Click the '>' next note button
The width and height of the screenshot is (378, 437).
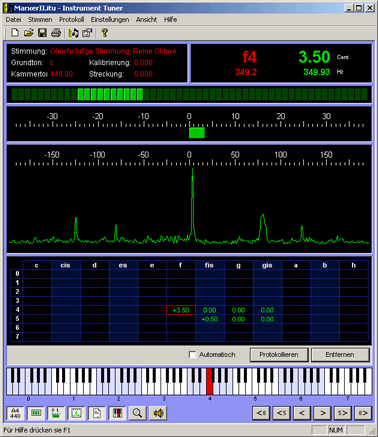click(x=322, y=413)
